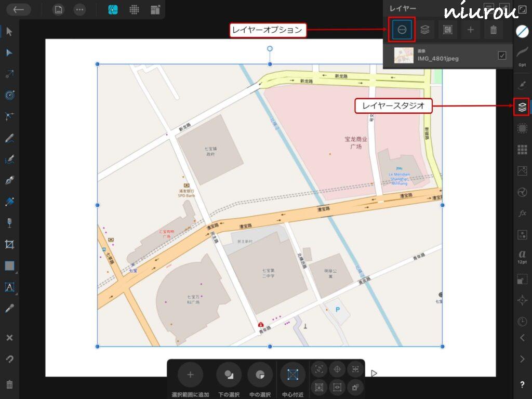Screen dimensions: 532x399
Task: Delete layer using the trash icon in Layers panel
Action: pos(493,30)
